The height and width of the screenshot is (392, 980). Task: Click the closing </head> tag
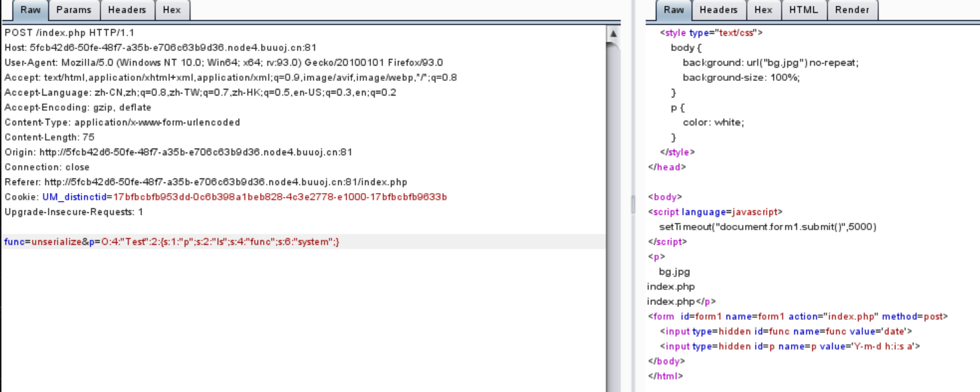click(x=667, y=167)
